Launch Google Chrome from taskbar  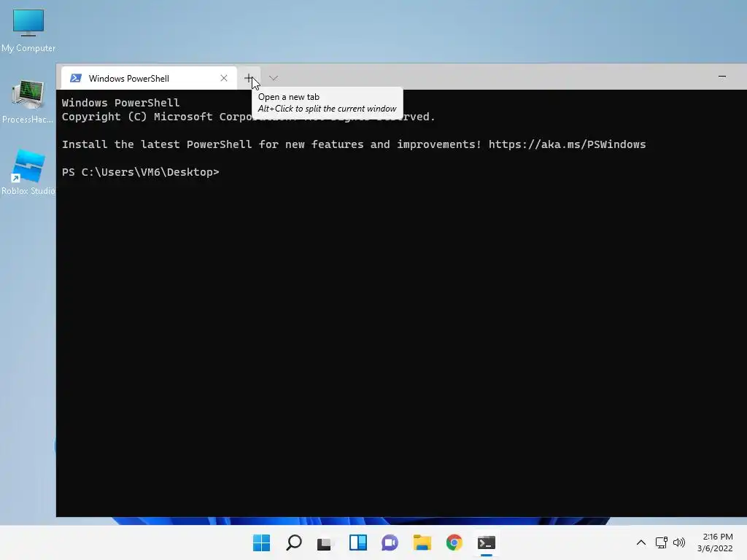point(454,542)
